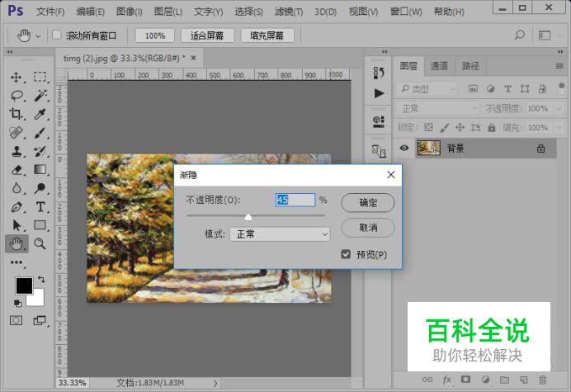This screenshot has height=392, width=571.
Task: Select the Magic Wand tool
Action: [x=40, y=96]
